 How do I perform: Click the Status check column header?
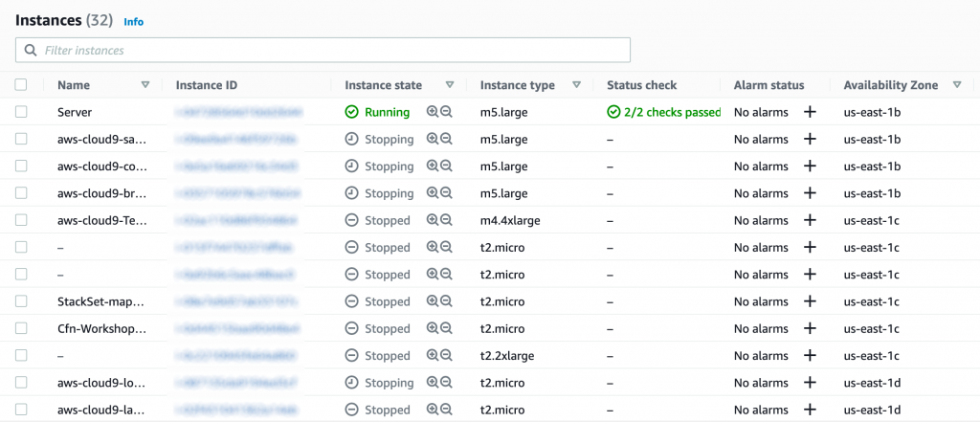tap(642, 85)
